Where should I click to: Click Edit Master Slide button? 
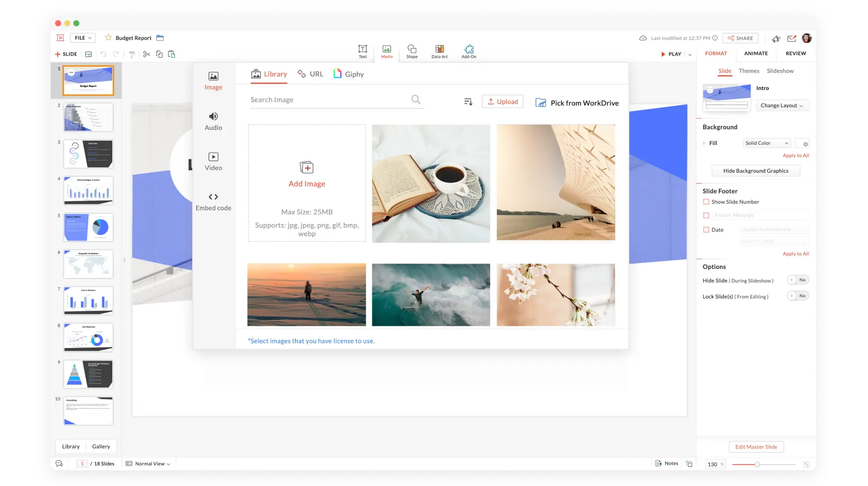[756, 447]
